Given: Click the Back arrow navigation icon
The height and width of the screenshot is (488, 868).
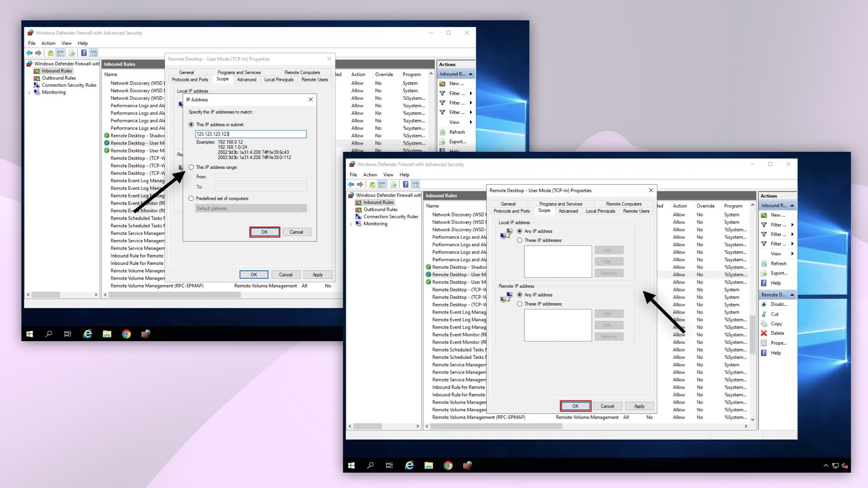Looking at the screenshot, I should (351, 184).
